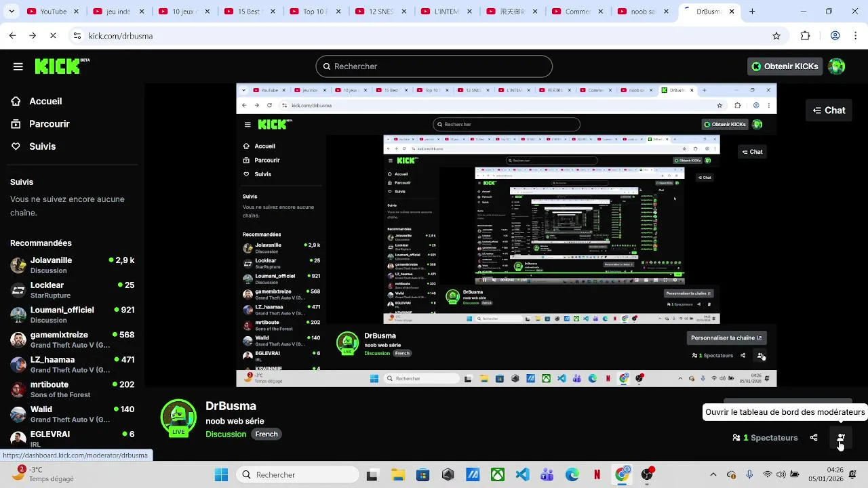Open the Chat panel button
Image resolution: width=868 pixels, height=488 pixels.
tap(829, 110)
